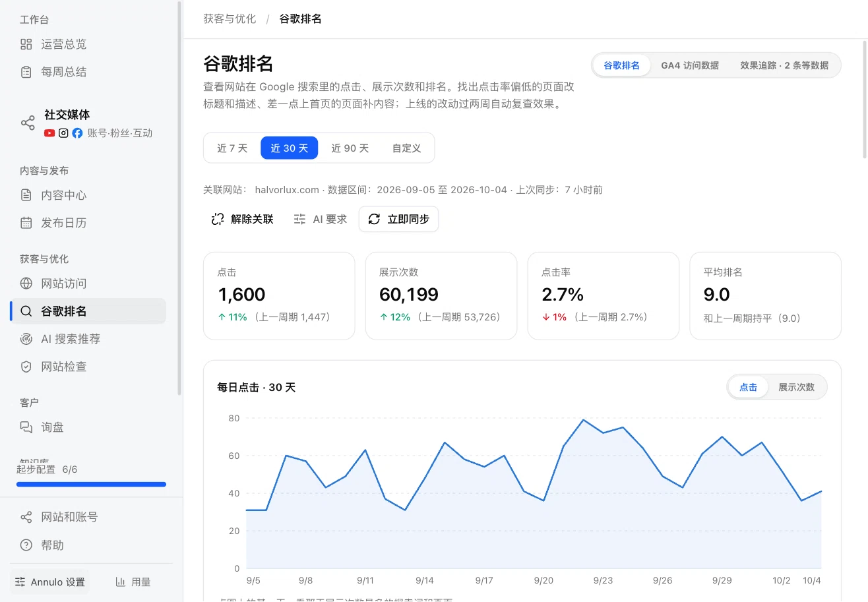Select 近 7 天 range
This screenshot has height=602, width=868.
click(x=232, y=148)
